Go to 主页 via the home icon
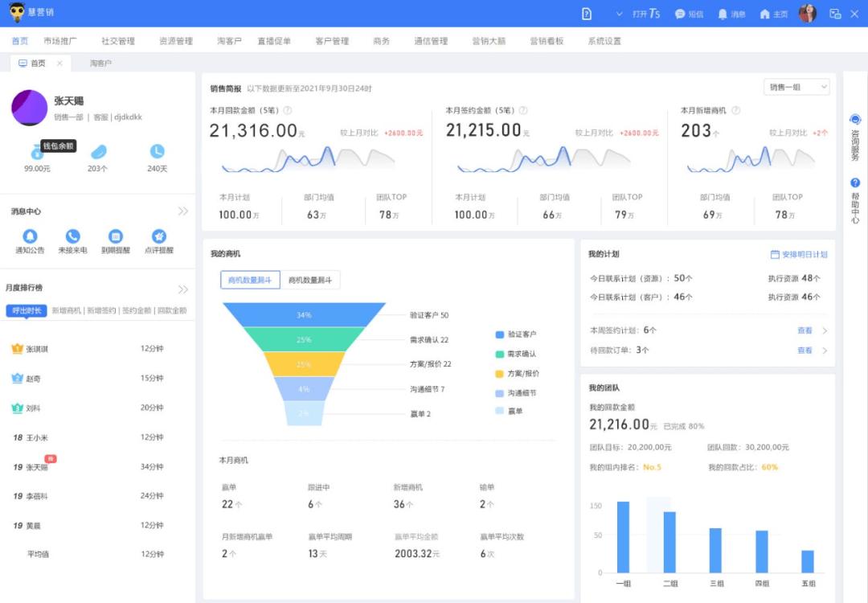 tap(773, 14)
